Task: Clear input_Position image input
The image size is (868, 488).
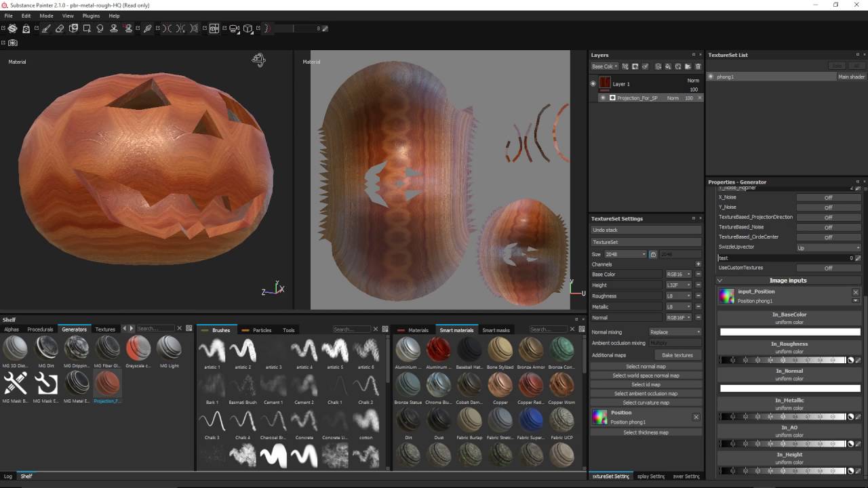Action: click(x=856, y=292)
